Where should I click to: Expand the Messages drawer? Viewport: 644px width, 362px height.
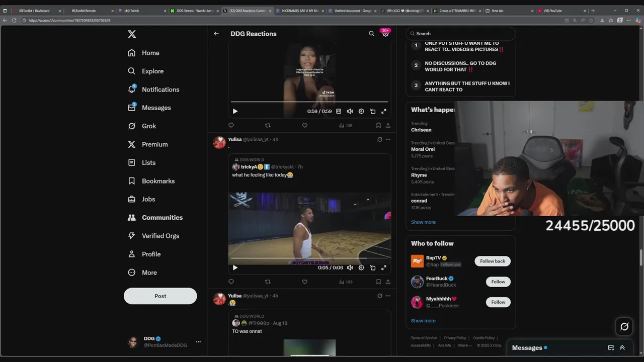[x=622, y=347]
